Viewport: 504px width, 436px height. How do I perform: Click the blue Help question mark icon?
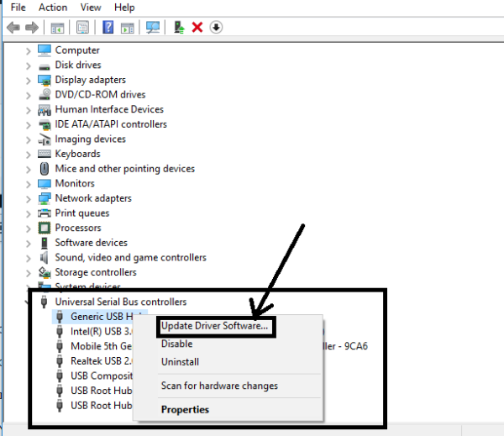tap(108, 27)
